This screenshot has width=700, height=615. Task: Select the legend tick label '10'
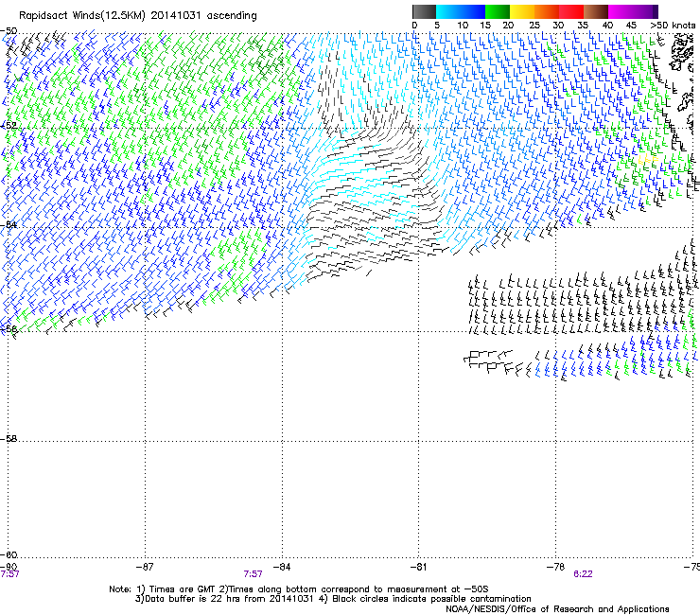coord(463,26)
